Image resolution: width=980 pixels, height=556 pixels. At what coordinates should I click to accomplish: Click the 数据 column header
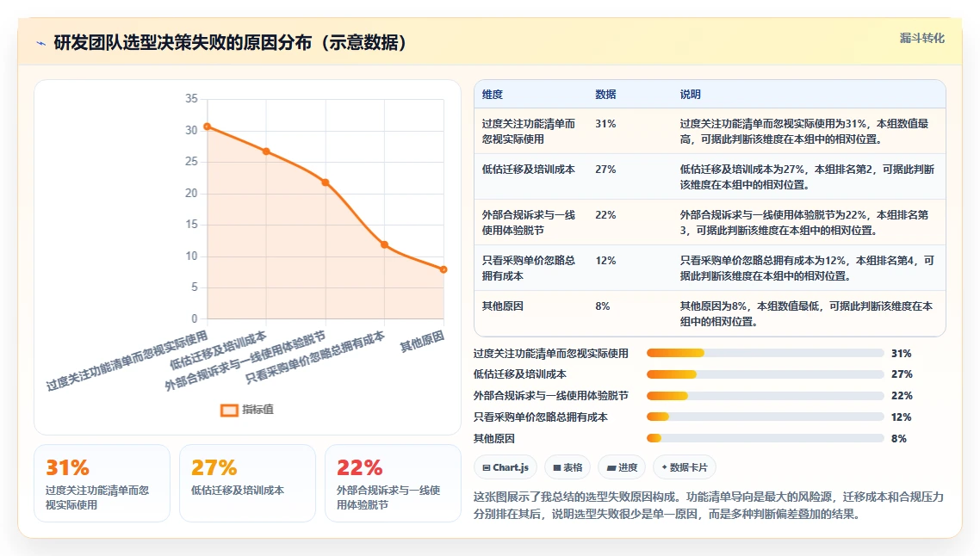605,95
